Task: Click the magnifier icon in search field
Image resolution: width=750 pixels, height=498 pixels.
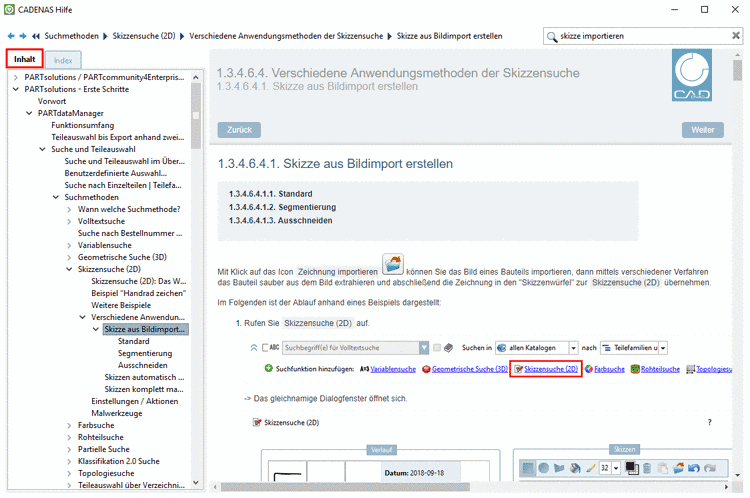Action: point(551,36)
